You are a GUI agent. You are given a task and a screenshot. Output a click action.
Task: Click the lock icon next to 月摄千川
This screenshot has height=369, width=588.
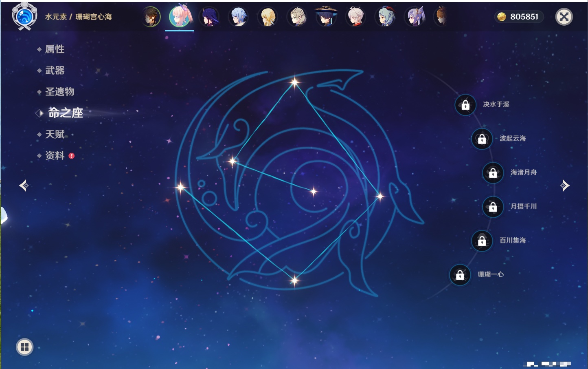[x=493, y=207]
